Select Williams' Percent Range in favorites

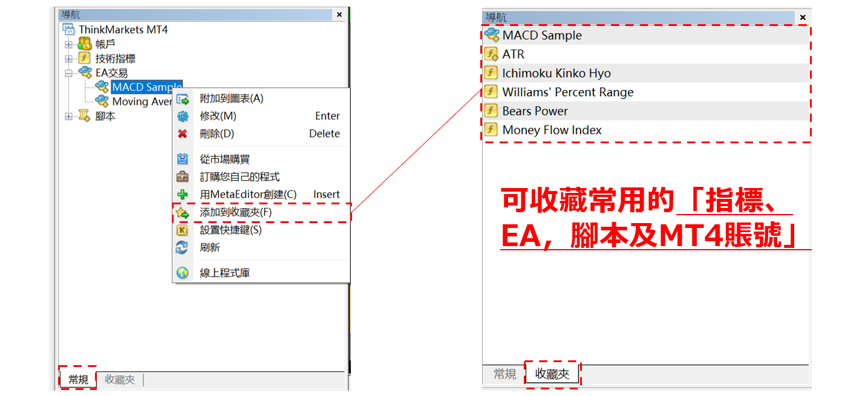pyautogui.click(x=567, y=93)
